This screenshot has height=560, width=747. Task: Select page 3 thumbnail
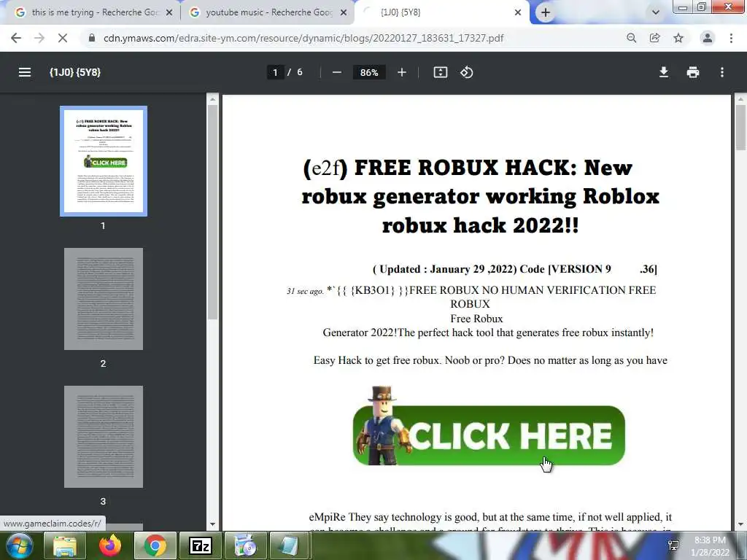[x=104, y=437]
